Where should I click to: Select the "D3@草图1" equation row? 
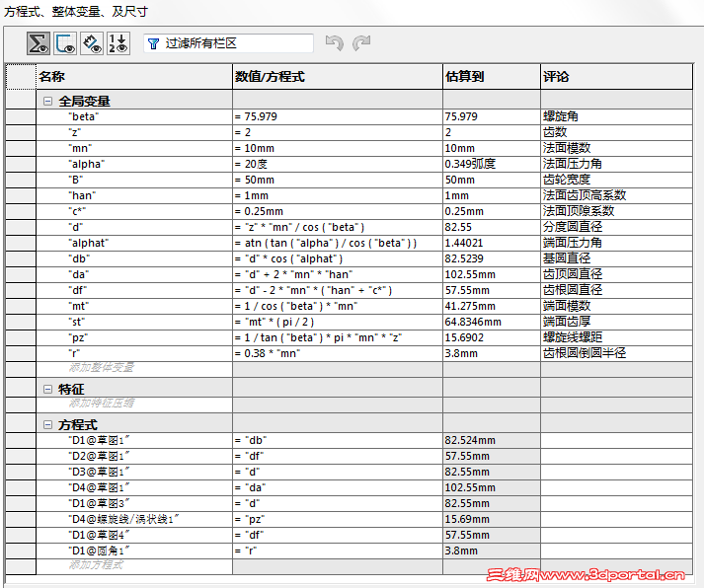click(x=134, y=472)
